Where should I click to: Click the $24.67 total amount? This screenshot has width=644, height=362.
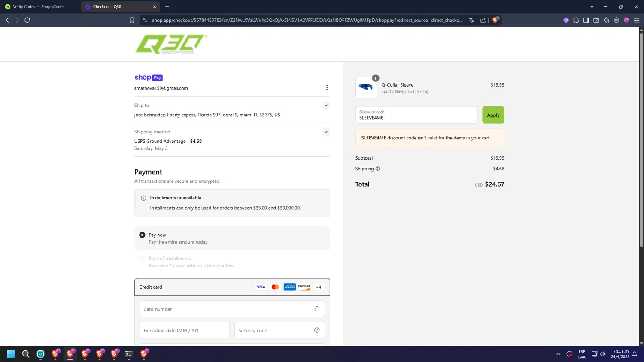[x=495, y=184]
